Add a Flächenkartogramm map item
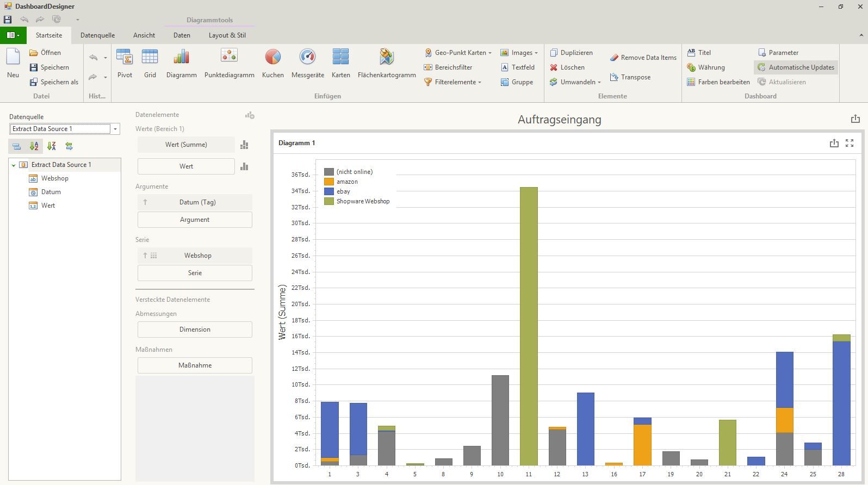This screenshot has height=485, width=868. click(x=386, y=63)
